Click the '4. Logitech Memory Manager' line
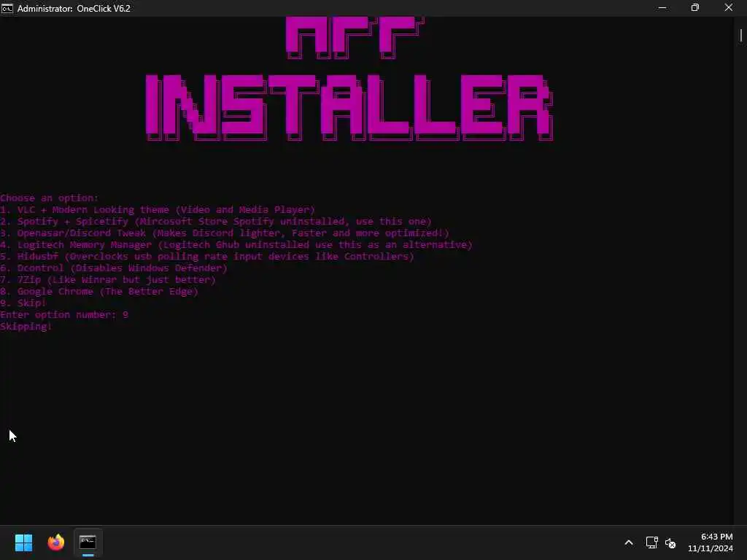The width and height of the screenshot is (747, 560). (236, 245)
